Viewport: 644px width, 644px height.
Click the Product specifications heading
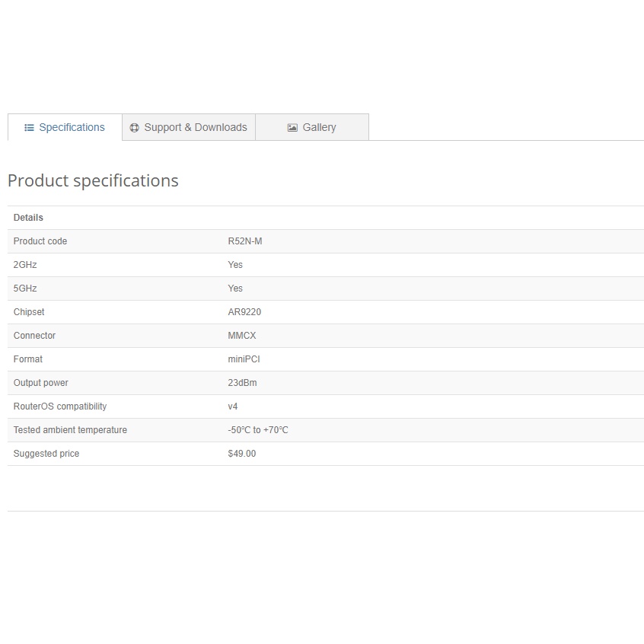(93, 181)
